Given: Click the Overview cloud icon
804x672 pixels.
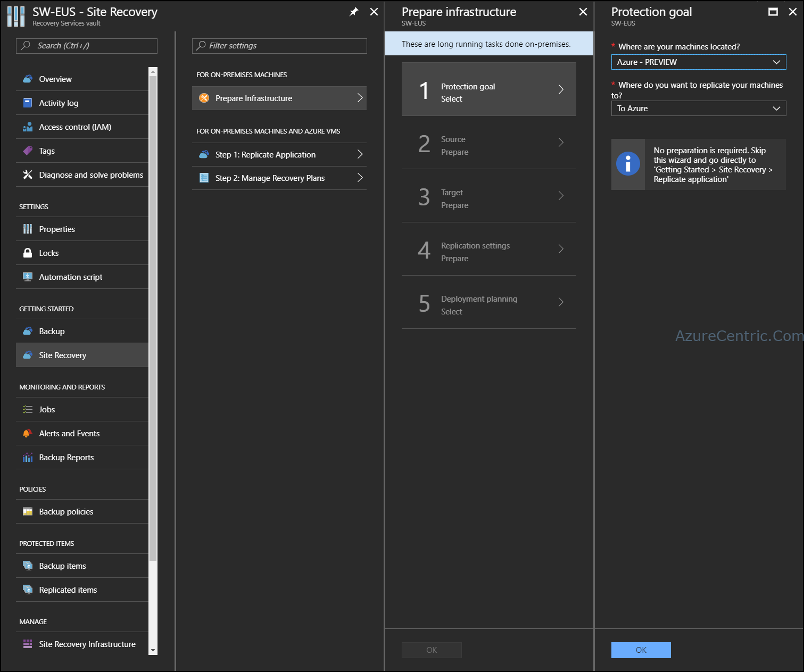Looking at the screenshot, I should [28, 79].
